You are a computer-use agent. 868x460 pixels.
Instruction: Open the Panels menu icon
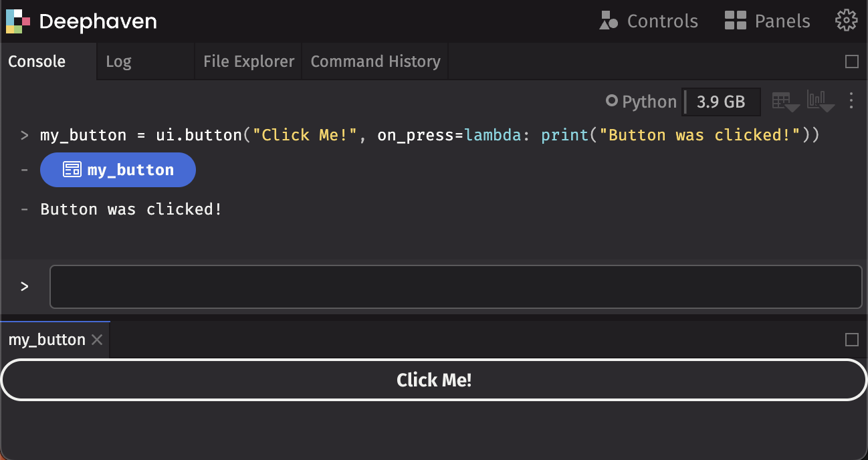pyautogui.click(x=734, y=21)
